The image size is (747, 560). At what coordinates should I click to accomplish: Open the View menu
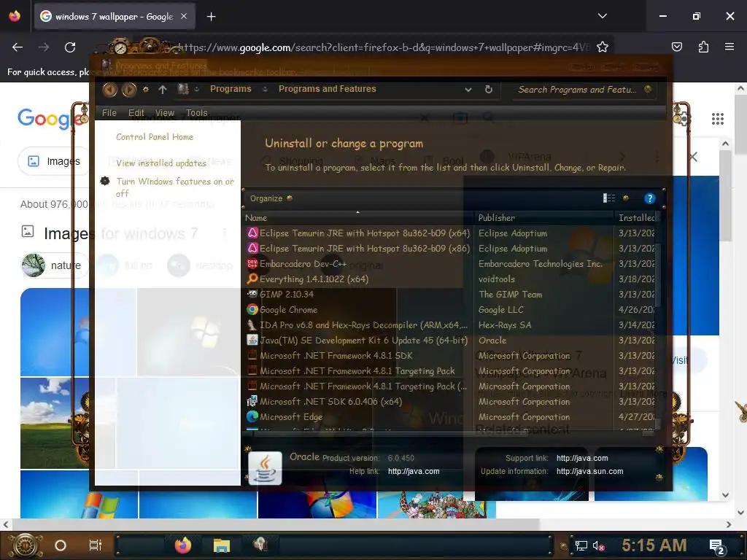164,113
